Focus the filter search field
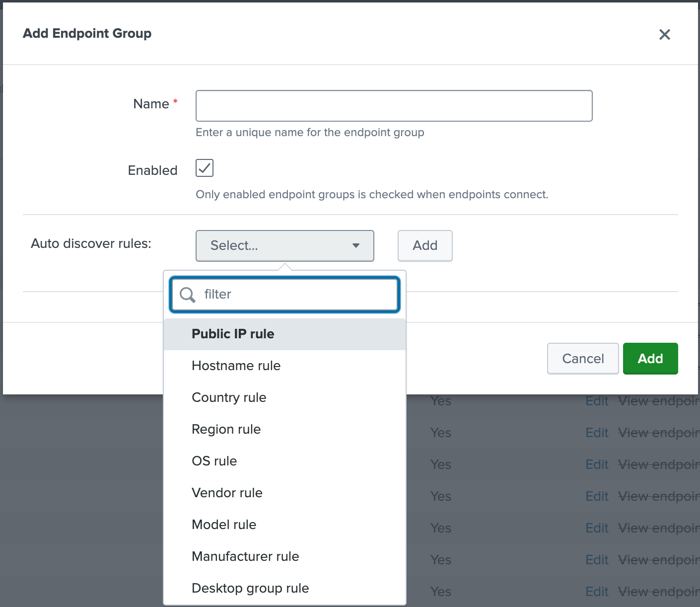 point(298,295)
